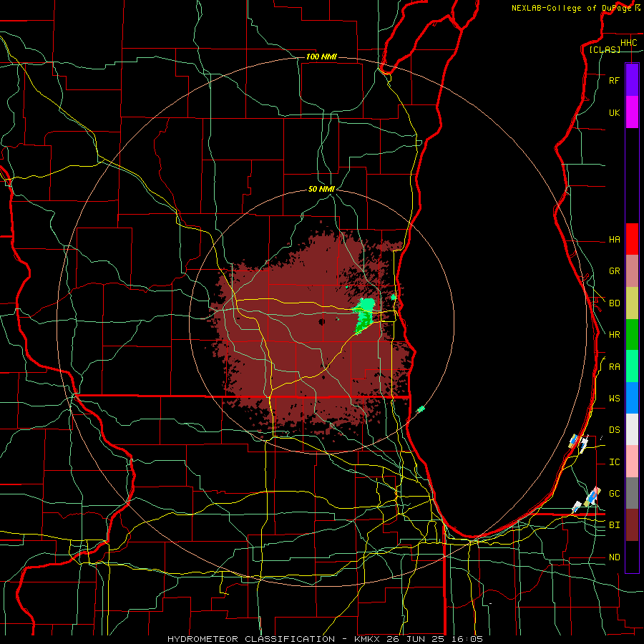The image size is (644, 644).
Task: Click the RA bright green legend swatch
Action: point(632,366)
